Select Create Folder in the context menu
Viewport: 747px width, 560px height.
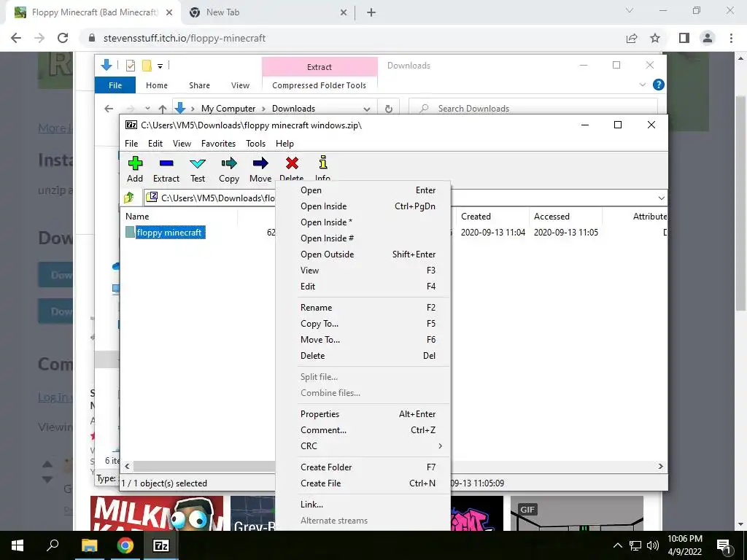[363, 467]
